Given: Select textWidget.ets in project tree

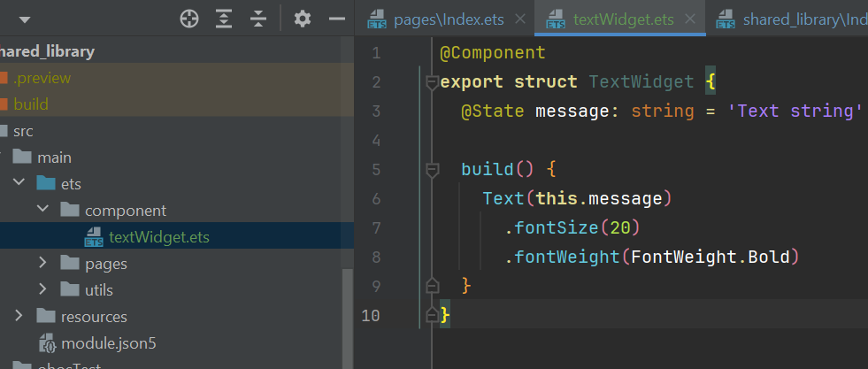Looking at the screenshot, I should pos(159,237).
